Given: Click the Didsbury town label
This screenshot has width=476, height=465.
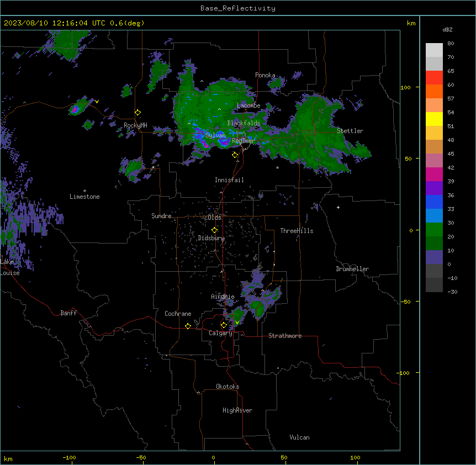Looking at the screenshot, I should tap(211, 238).
